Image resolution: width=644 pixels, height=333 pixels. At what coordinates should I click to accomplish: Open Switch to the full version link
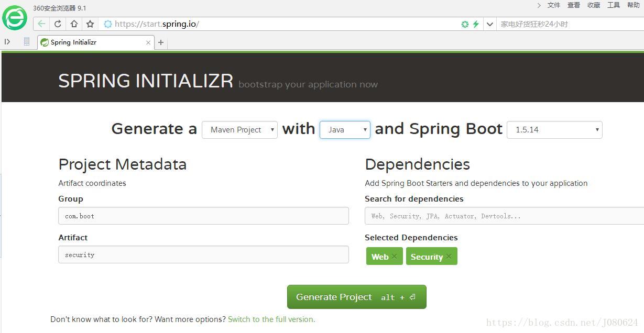[x=271, y=319]
